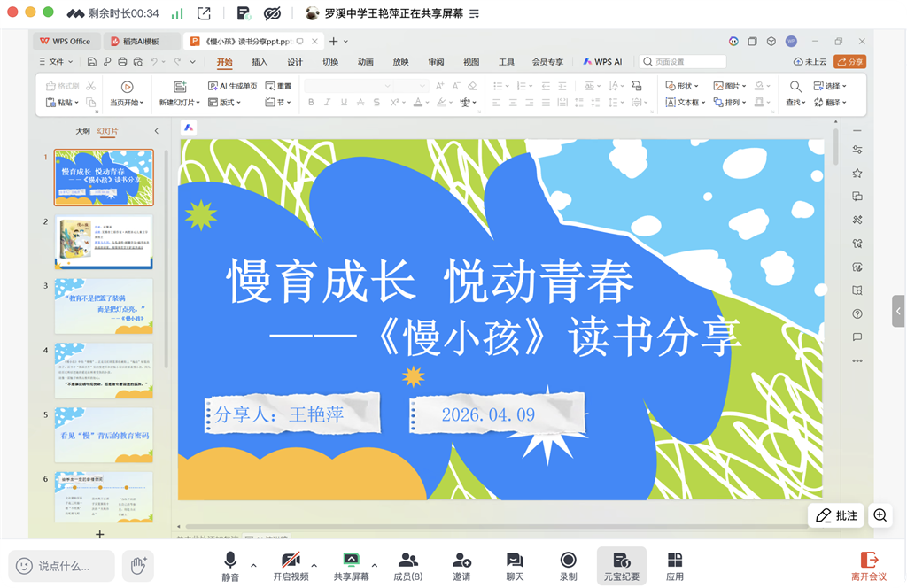This screenshot has width=907, height=588.
Task: Raise hand with the hand icon
Action: 138,566
